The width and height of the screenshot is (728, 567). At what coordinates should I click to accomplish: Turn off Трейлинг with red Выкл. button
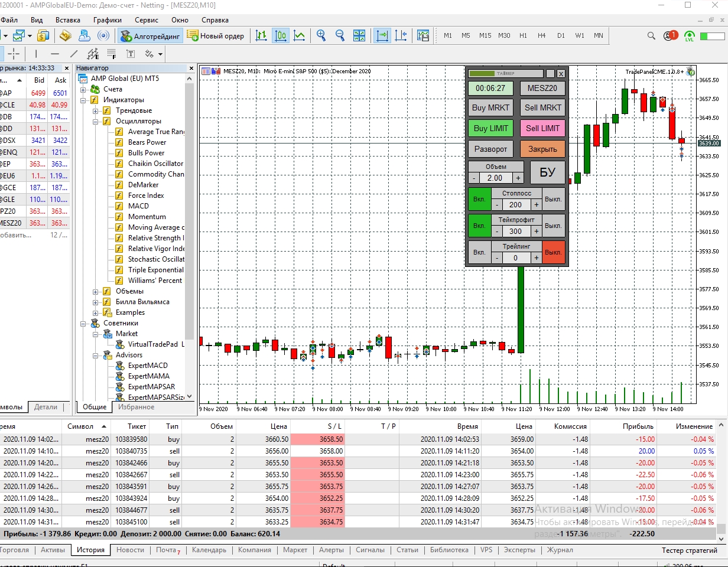[x=554, y=252]
